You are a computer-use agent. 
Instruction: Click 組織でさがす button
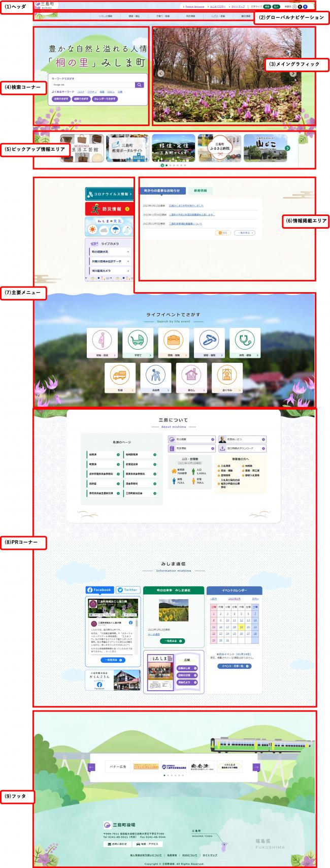[81, 99]
